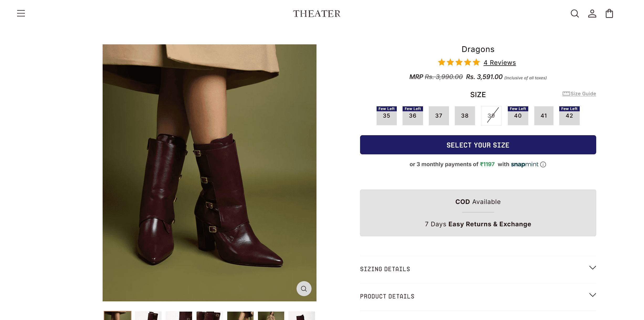Select size 37

pos(439,116)
